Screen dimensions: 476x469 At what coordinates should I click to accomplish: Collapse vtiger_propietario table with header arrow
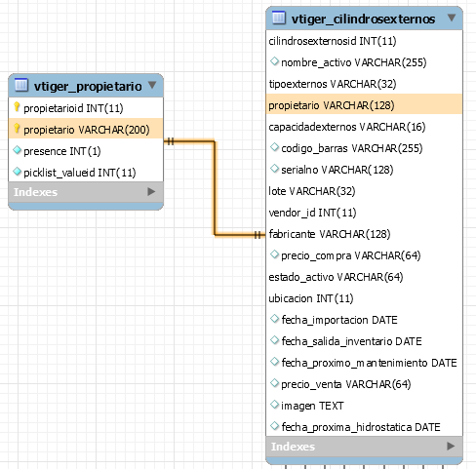152,85
